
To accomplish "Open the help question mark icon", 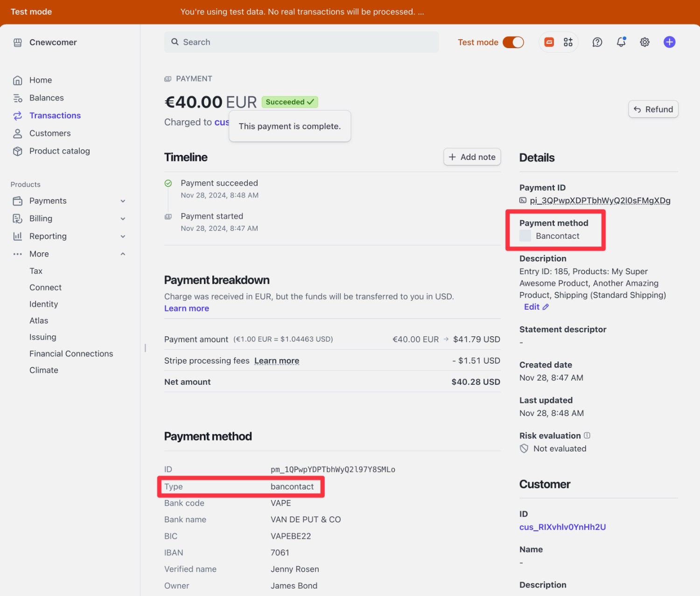I will coord(597,42).
